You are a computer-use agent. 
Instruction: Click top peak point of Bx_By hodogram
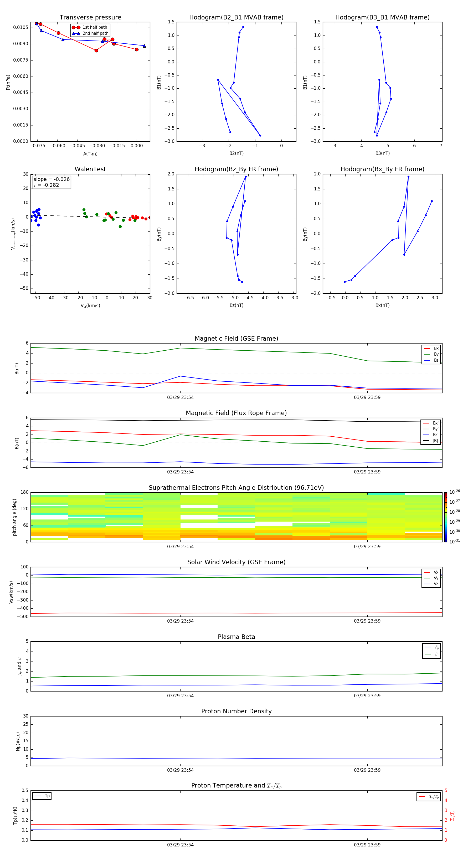click(x=408, y=176)
